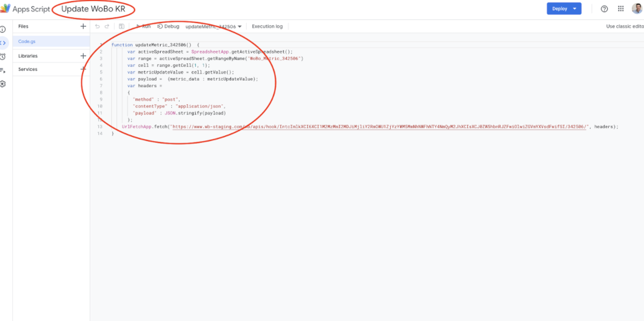
Task: Select the Editor code icon in the sidebar
Action: (x=3, y=43)
